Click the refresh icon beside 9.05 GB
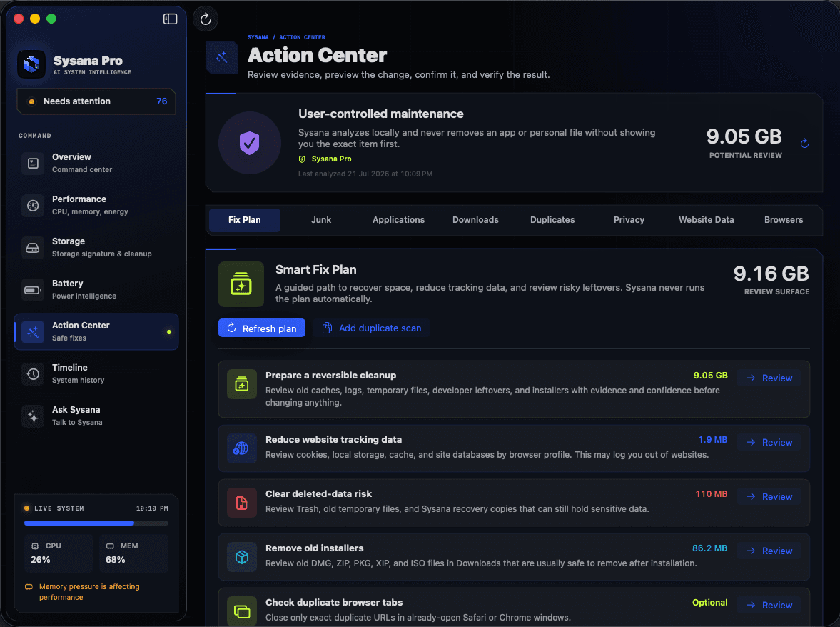The image size is (840, 627). 804,143
